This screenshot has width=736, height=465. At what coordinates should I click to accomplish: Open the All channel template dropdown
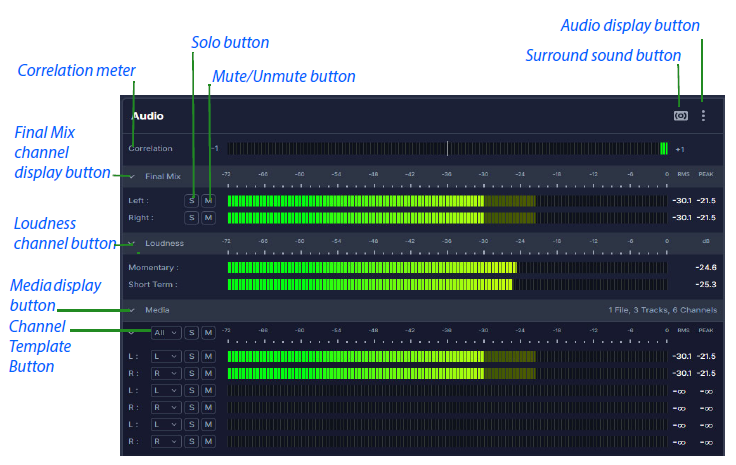[166, 333]
